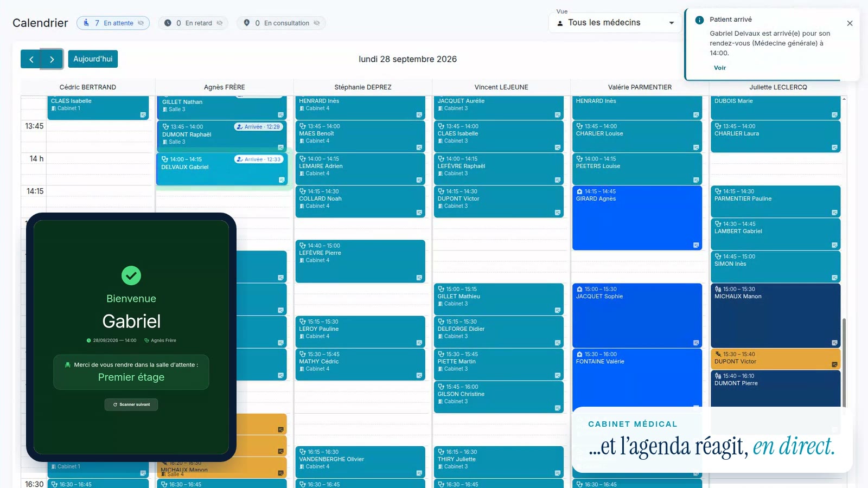Open note icon on SIMON Inès appointment

[834, 278]
